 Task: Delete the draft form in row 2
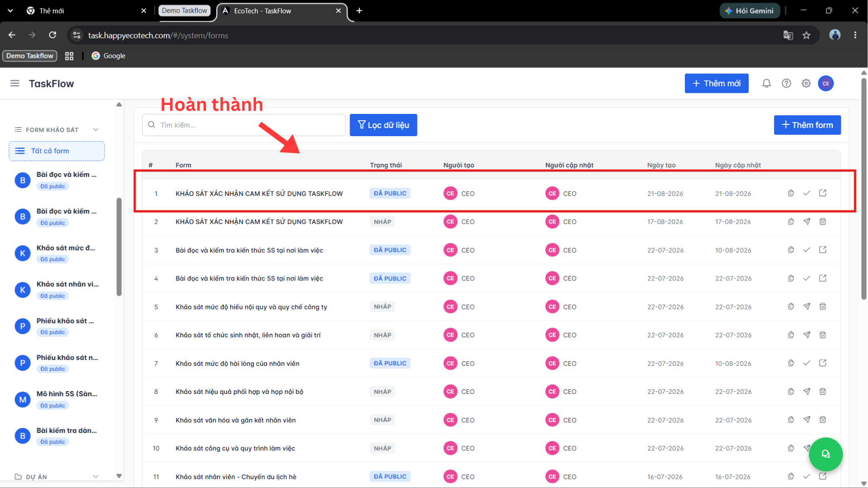click(823, 222)
